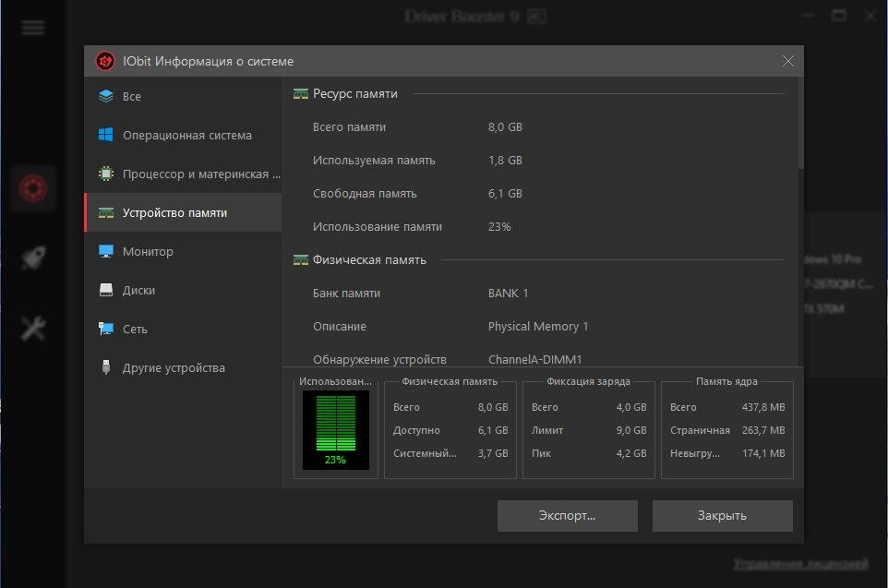The image size is (888, 588).
Task: Click the Системный... 3,7 GB value
Action: [493, 453]
